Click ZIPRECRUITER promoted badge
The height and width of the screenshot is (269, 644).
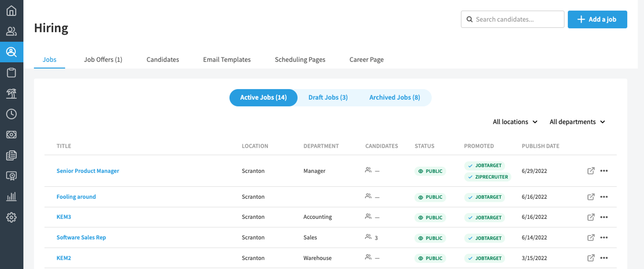488,177
